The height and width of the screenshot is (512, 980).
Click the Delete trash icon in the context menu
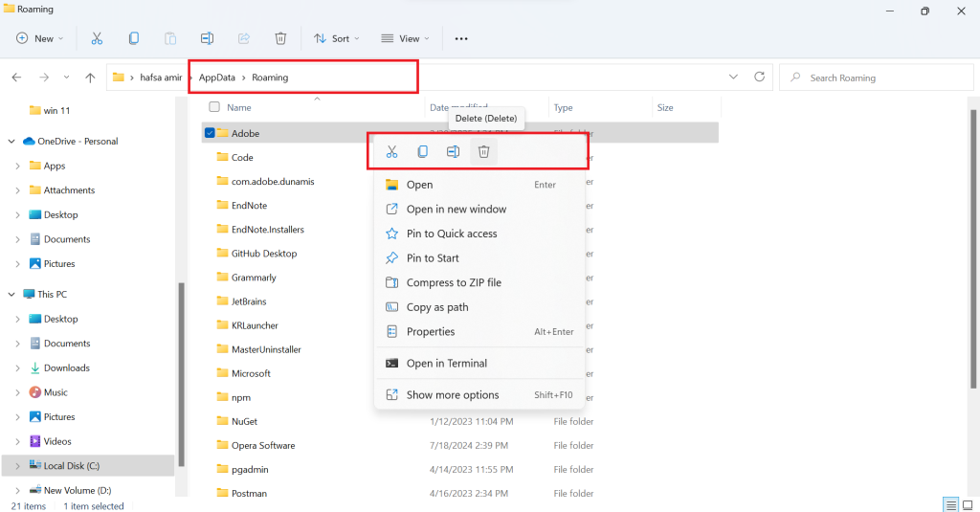(483, 152)
